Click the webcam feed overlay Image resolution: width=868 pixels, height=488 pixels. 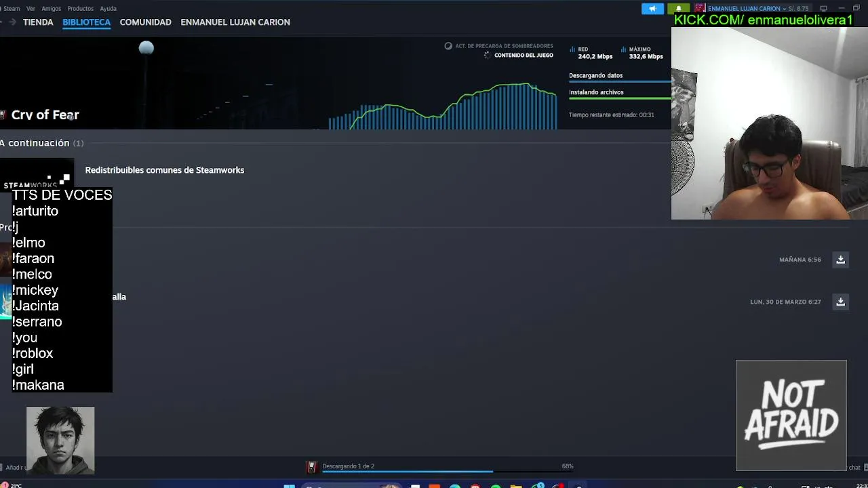(x=769, y=123)
